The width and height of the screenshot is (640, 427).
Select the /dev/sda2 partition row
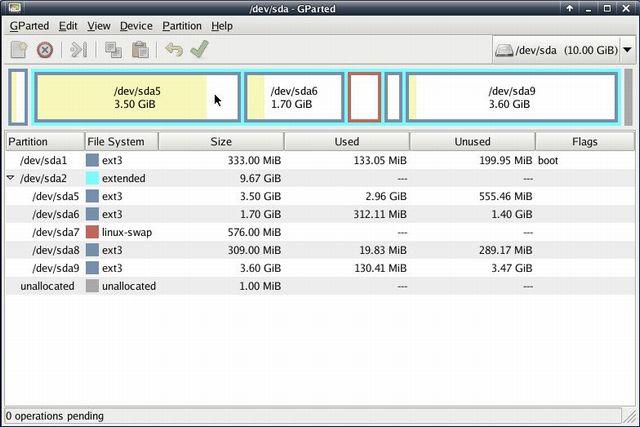point(320,178)
